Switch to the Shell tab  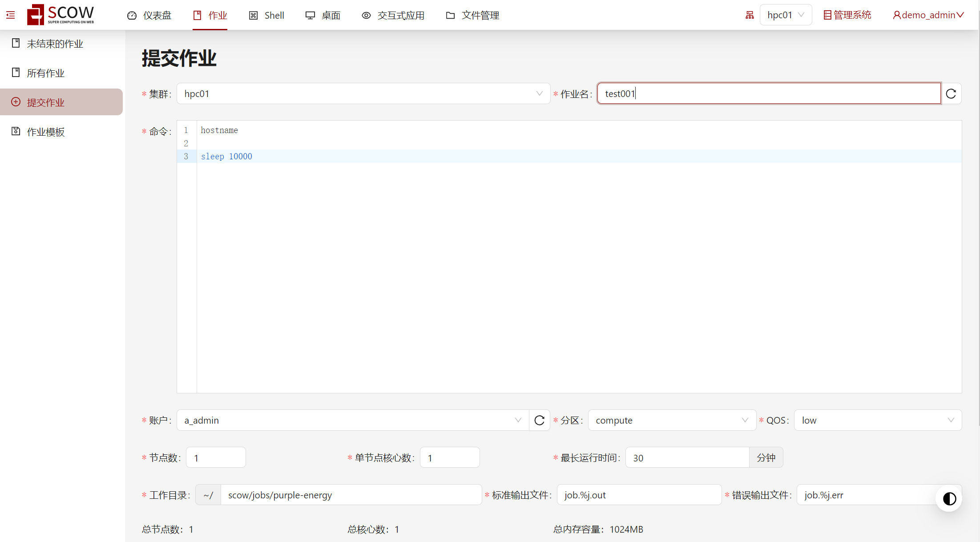tap(266, 16)
